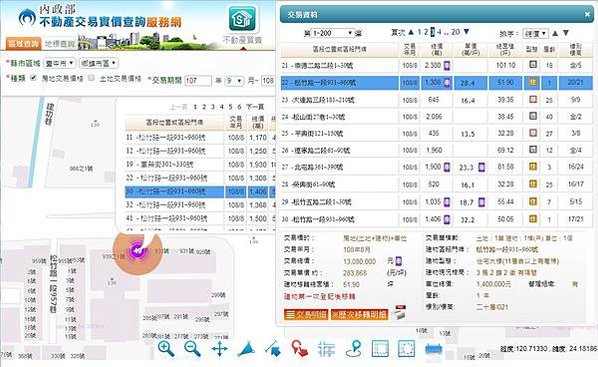Select row 26 with total price 1,960
The width and height of the screenshot is (598, 367).
click(x=436, y=150)
